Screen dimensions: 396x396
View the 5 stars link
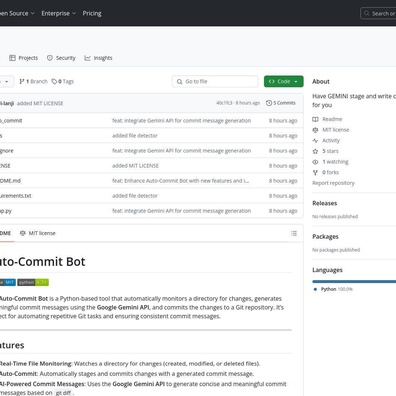click(x=330, y=151)
